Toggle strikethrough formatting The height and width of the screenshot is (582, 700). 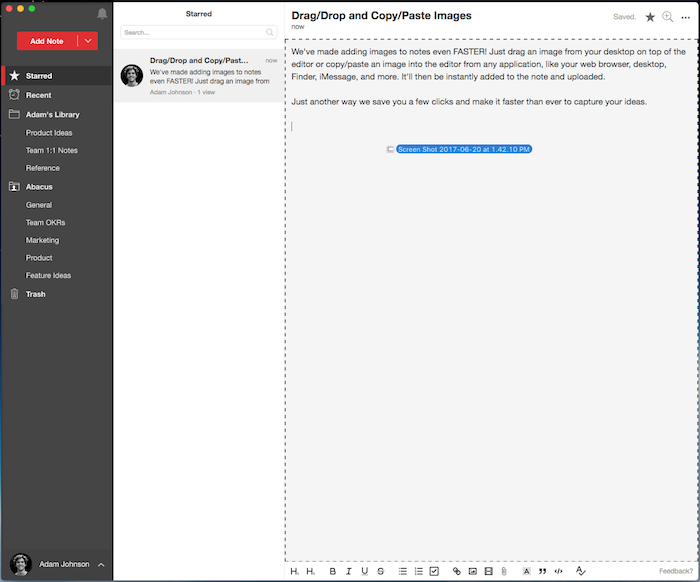click(x=380, y=571)
